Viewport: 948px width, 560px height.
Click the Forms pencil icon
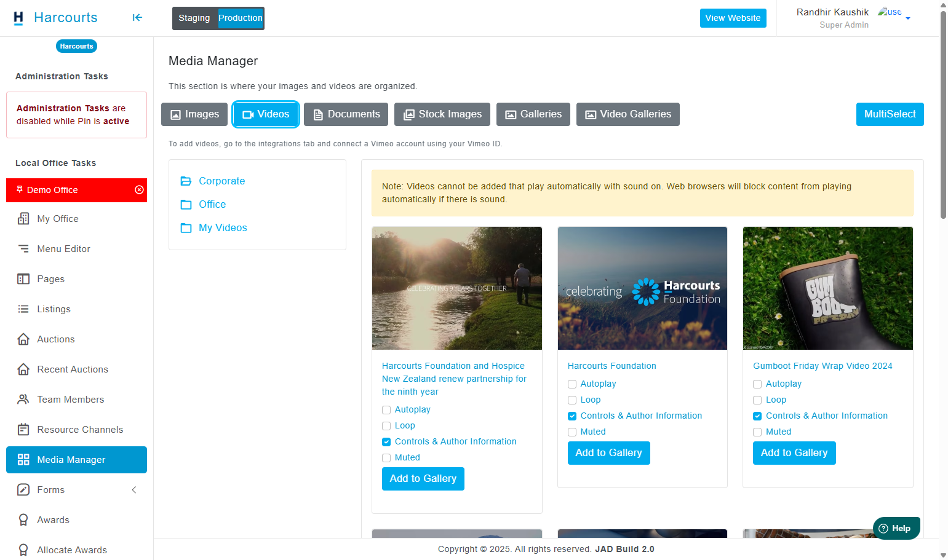tap(23, 490)
